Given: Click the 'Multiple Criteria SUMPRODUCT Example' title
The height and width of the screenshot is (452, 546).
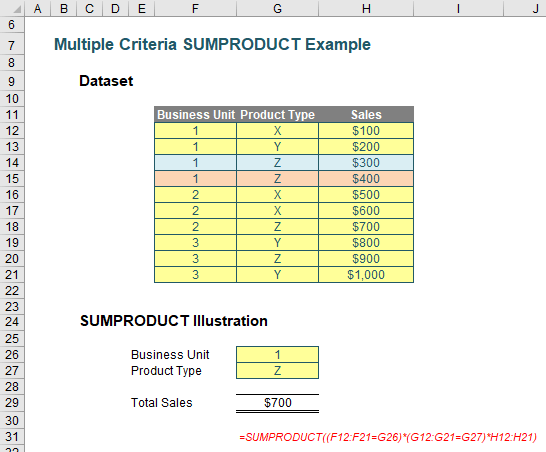Looking at the screenshot, I should tap(212, 45).
